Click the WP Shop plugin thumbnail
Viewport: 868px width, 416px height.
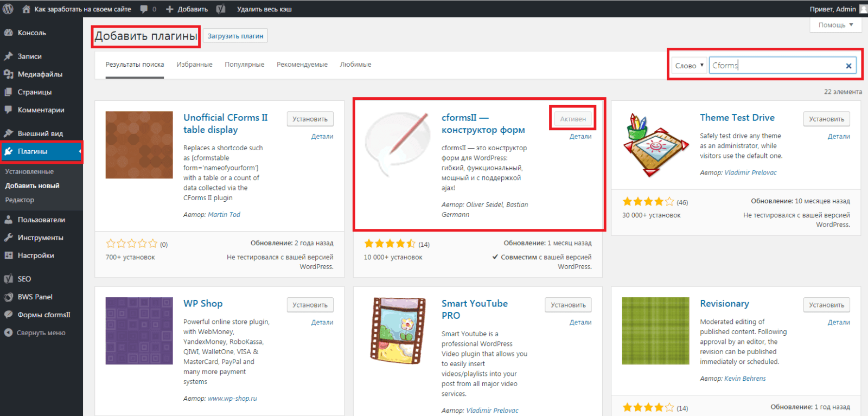(x=139, y=331)
